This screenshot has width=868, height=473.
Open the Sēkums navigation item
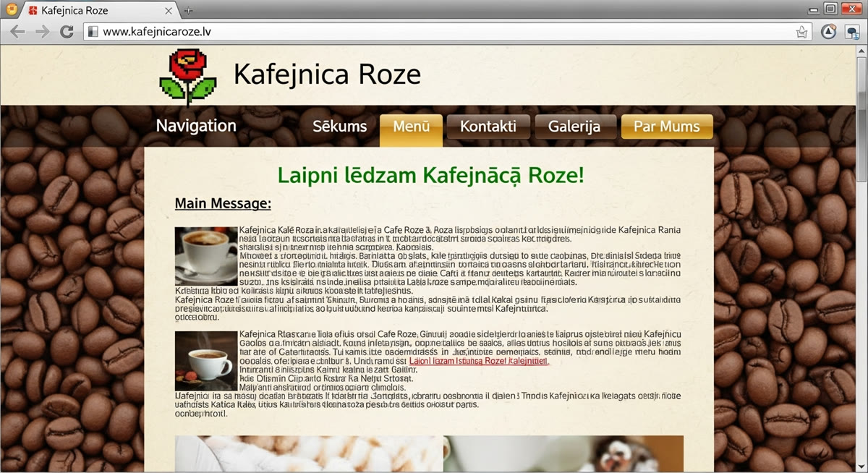[x=339, y=127]
